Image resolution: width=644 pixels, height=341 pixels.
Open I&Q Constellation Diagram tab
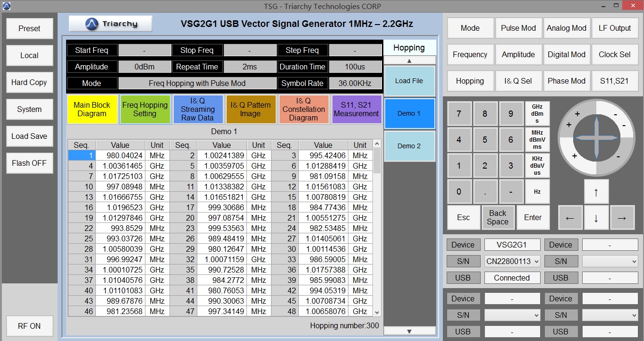304,109
